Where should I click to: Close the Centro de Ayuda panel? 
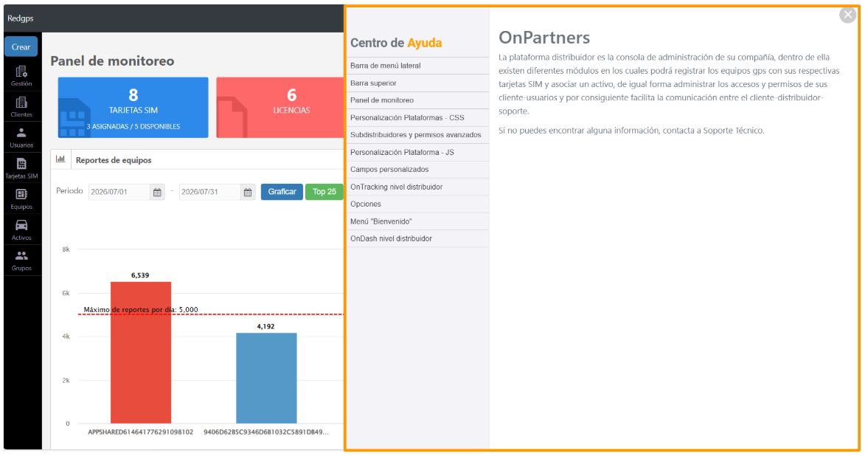pyautogui.click(x=847, y=15)
